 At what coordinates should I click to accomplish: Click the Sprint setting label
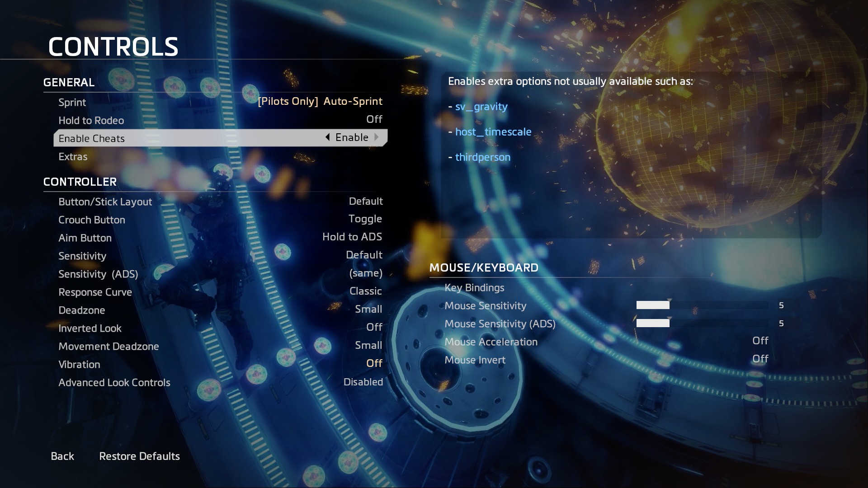tap(71, 102)
